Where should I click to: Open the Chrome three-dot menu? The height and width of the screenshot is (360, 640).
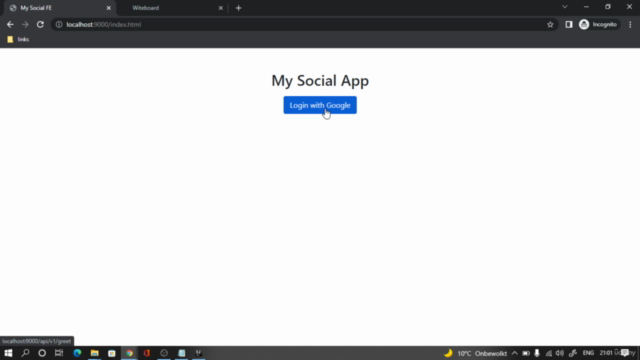pyautogui.click(x=630, y=24)
